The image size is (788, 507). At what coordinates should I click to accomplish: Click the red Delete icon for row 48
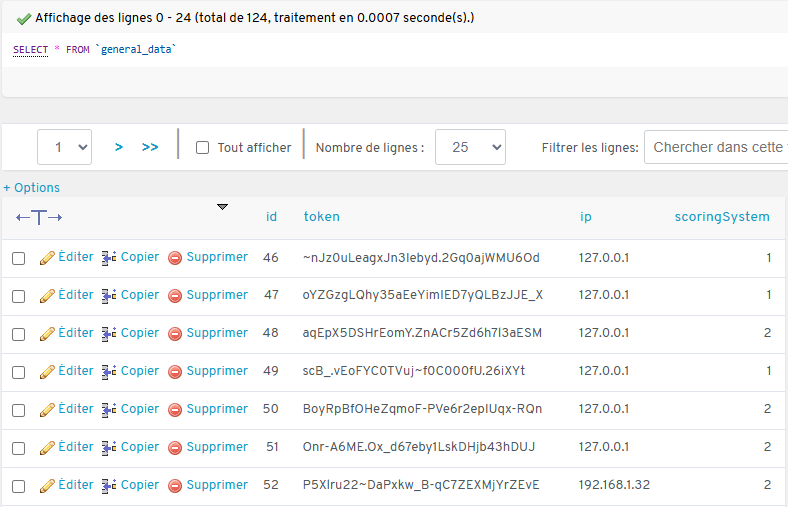175,334
